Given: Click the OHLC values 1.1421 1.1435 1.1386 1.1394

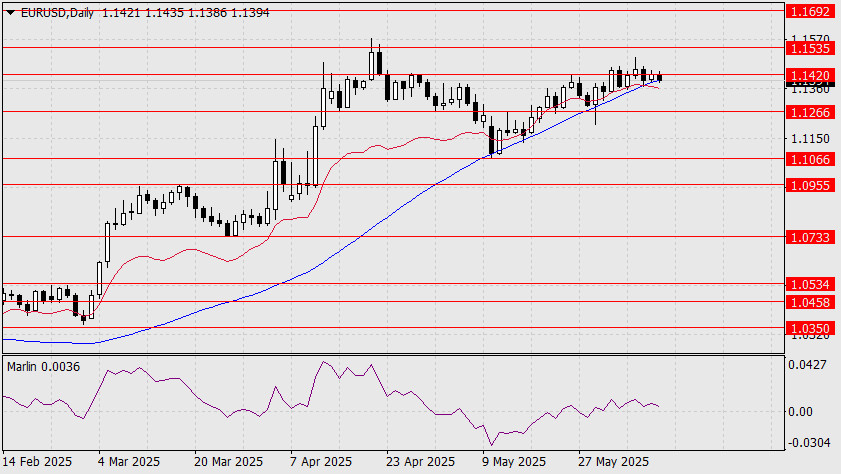Looking at the screenshot, I should point(186,13).
